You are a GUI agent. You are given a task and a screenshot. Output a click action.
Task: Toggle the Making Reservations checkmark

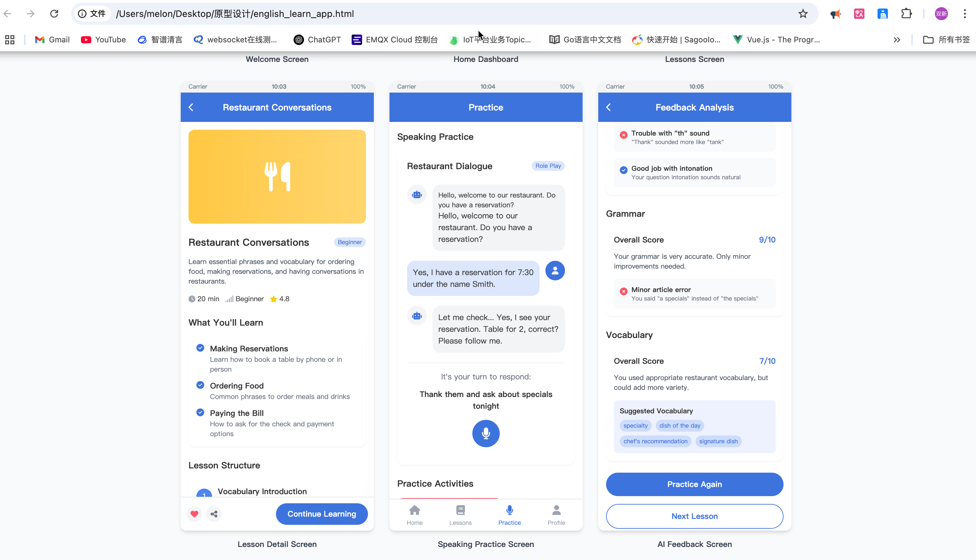point(200,348)
